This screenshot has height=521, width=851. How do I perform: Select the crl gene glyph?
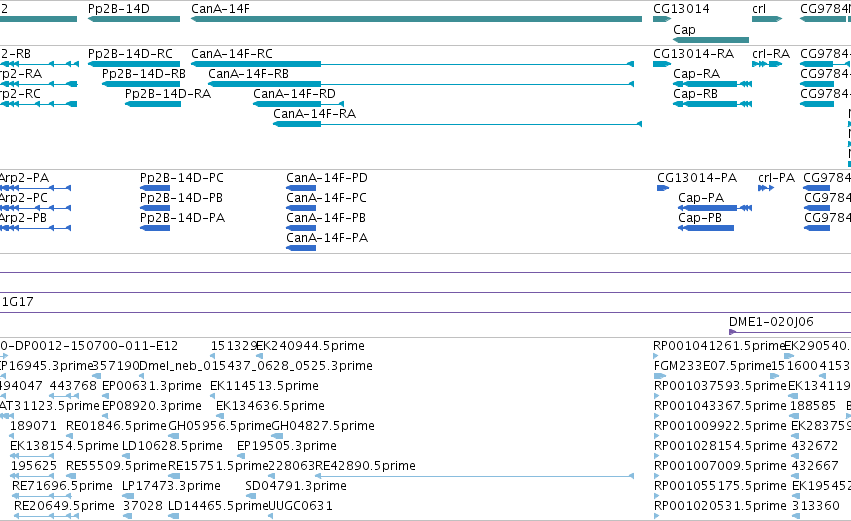coord(767,19)
